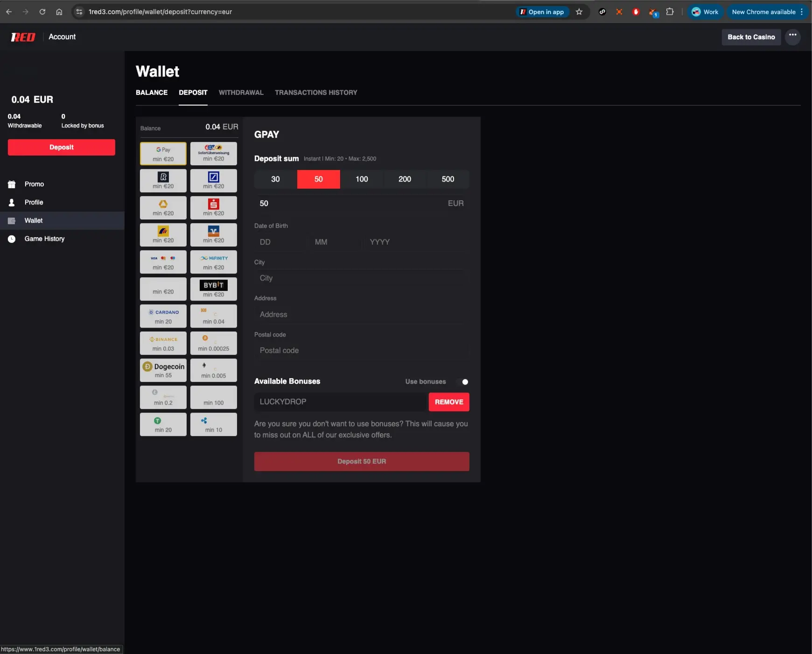Choose the tile with min 0.04
Screen dimensions: 812x654
(213, 316)
